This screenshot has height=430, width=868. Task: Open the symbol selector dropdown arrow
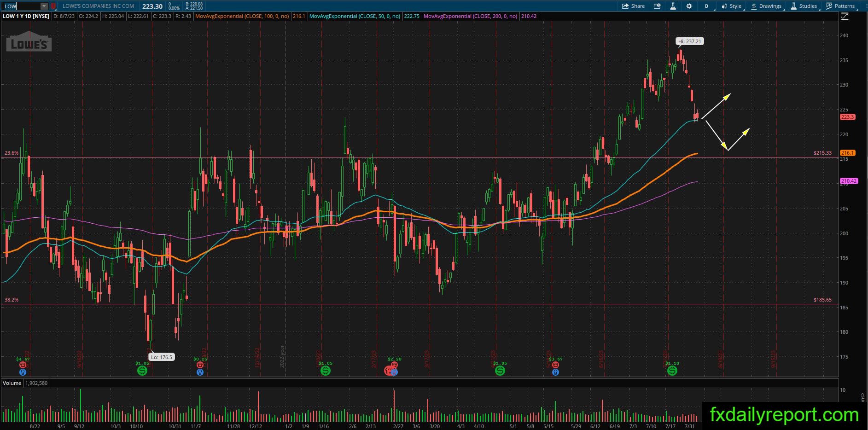click(x=44, y=6)
